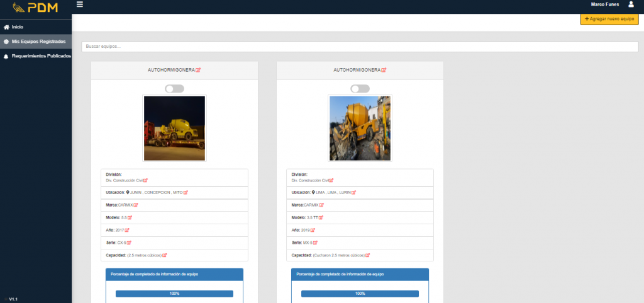Image resolution: width=644 pixels, height=303 pixels.
Task: Click the edit icon beside first AUTOHORMIGONERA title
Action: click(x=198, y=70)
